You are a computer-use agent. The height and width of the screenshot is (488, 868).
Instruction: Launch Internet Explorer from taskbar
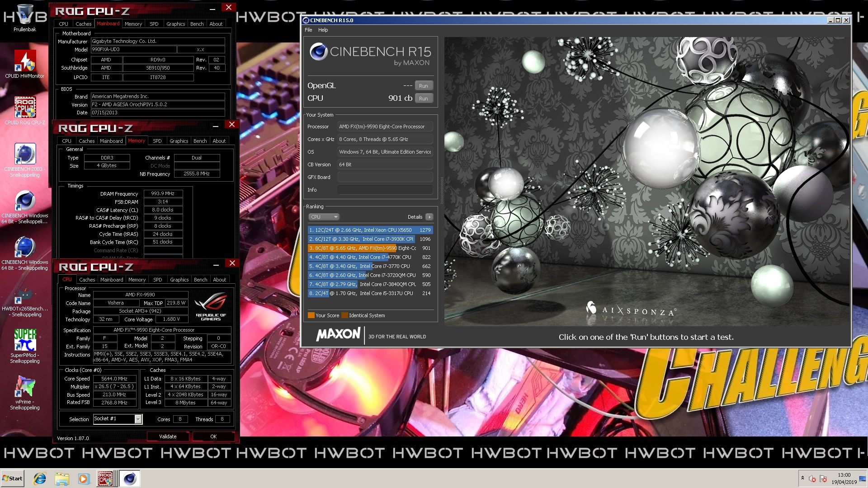(x=40, y=479)
